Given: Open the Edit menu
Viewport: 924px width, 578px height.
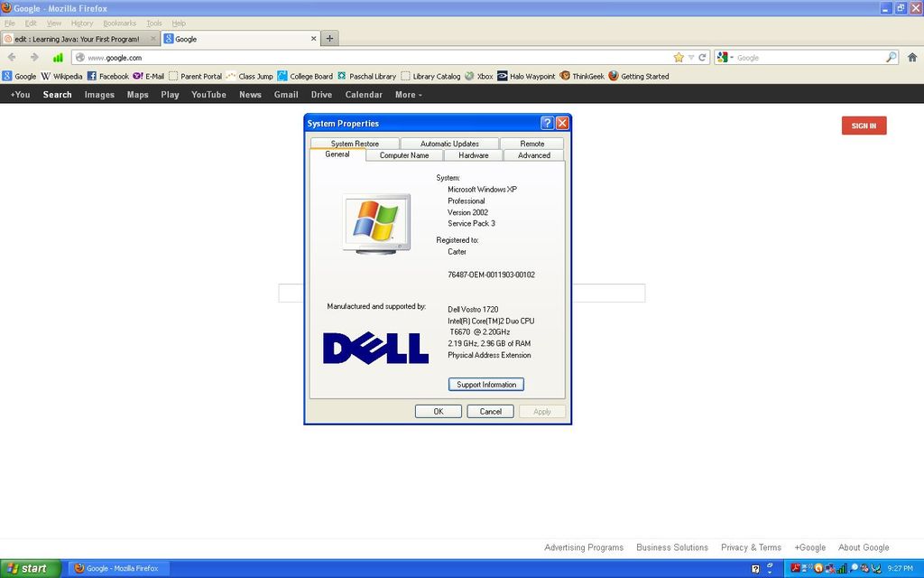Looking at the screenshot, I should pos(31,23).
